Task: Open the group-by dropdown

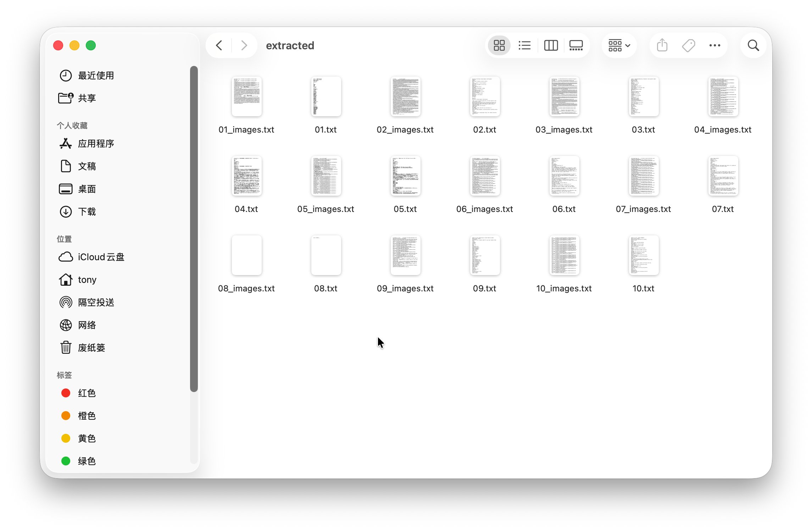Action: pos(619,45)
